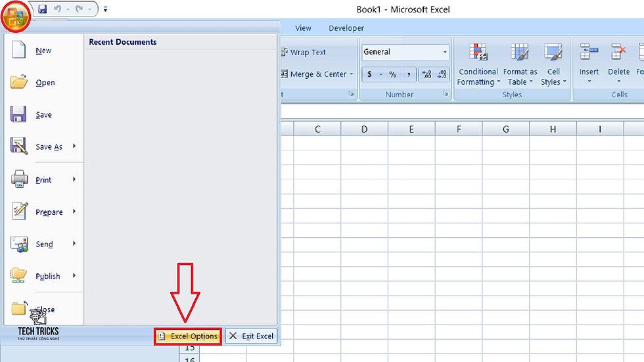Click the Delete cells icon

click(x=618, y=53)
